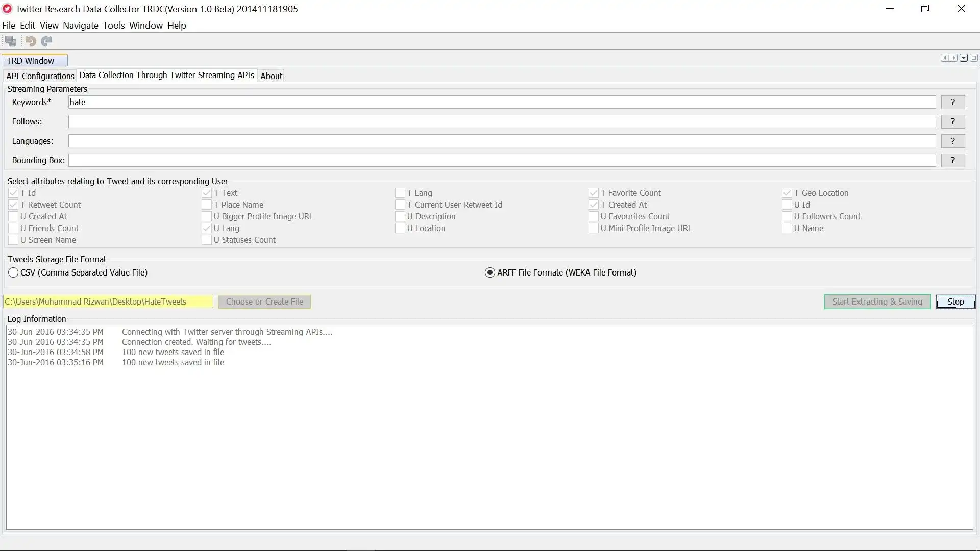Open the File menu
The height and width of the screenshot is (551, 980).
[x=9, y=25]
